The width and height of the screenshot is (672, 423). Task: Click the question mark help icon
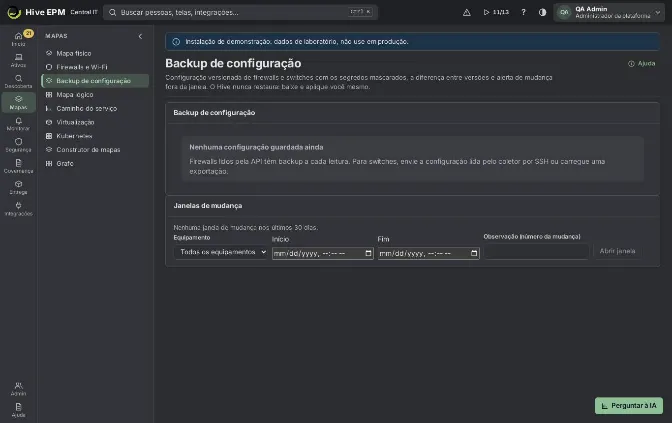coord(523,12)
